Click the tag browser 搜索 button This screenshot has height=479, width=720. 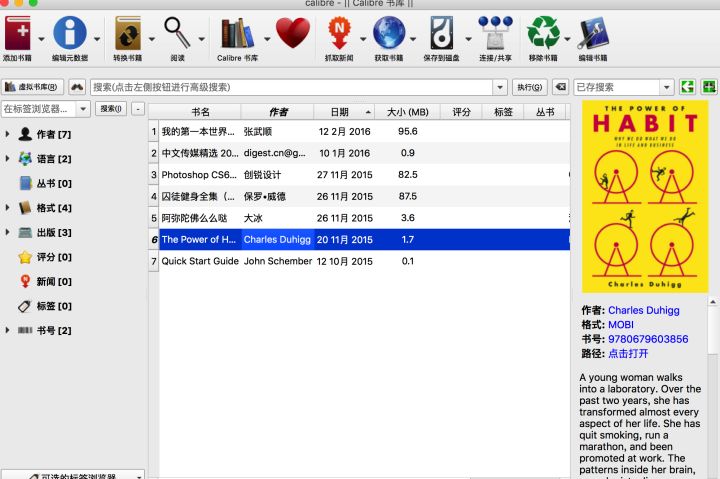pyautogui.click(x=111, y=109)
